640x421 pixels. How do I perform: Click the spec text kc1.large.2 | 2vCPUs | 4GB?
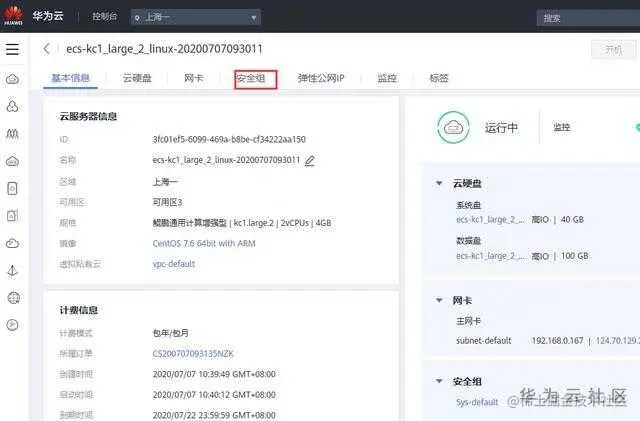(x=282, y=223)
